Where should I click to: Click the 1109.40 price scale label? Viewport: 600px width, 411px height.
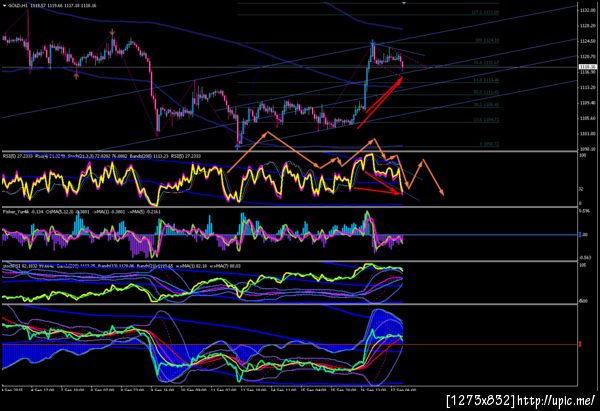click(x=588, y=103)
